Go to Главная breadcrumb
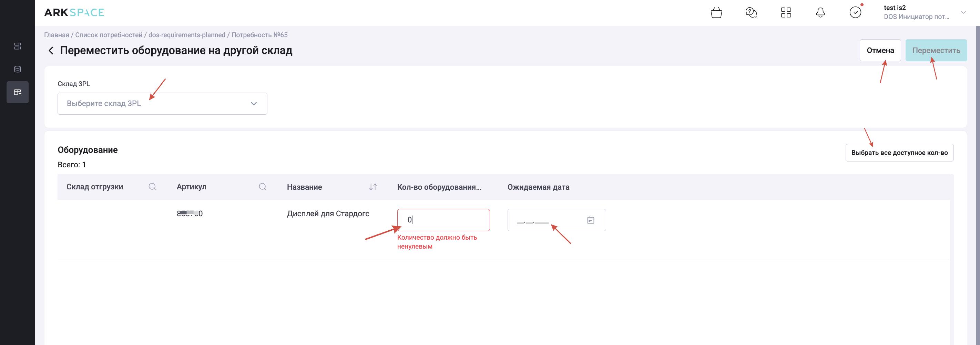This screenshot has height=345, width=980. point(56,35)
